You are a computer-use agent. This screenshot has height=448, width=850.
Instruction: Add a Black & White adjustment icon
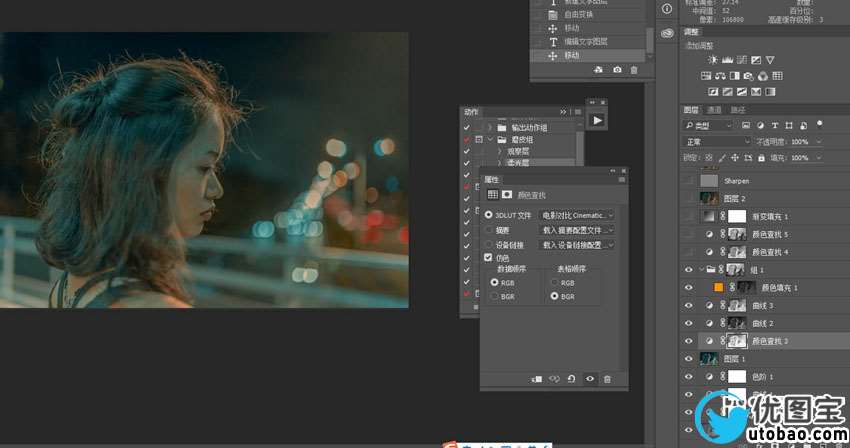(735, 76)
